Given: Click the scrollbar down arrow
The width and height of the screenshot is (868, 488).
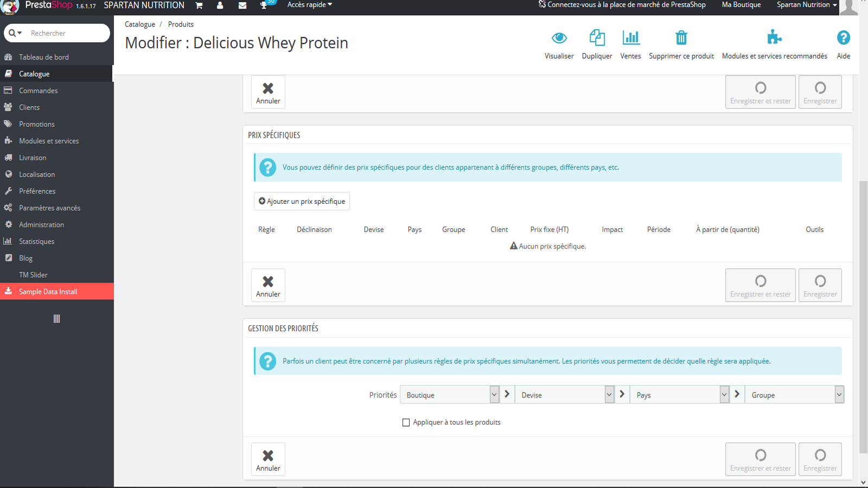Looking at the screenshot, I should tap(863, 482).
